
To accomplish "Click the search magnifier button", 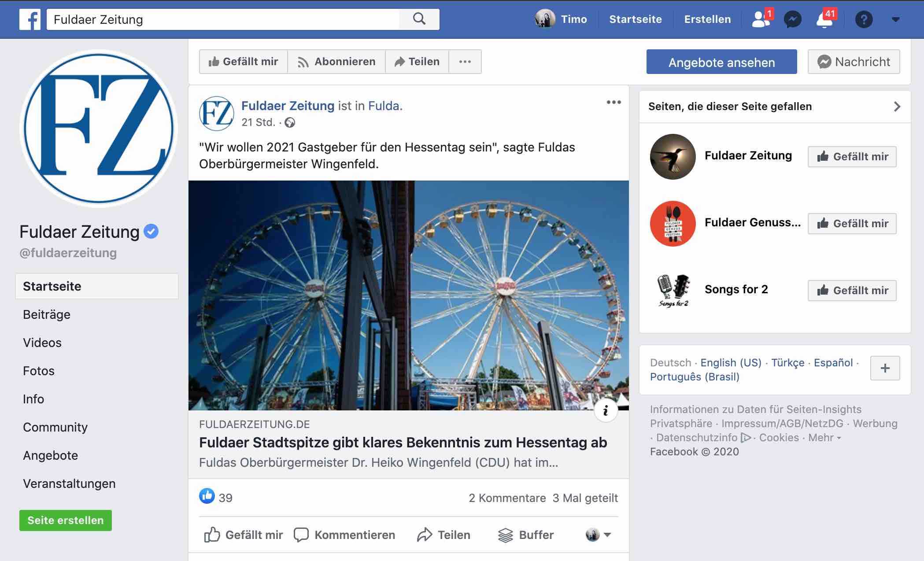I will point(419,19).
